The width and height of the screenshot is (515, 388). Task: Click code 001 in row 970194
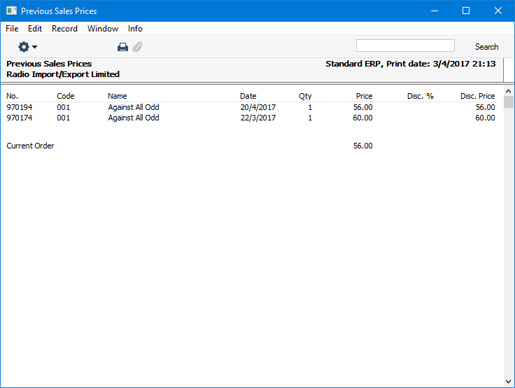pyautogui.click(x=63, y=107)
